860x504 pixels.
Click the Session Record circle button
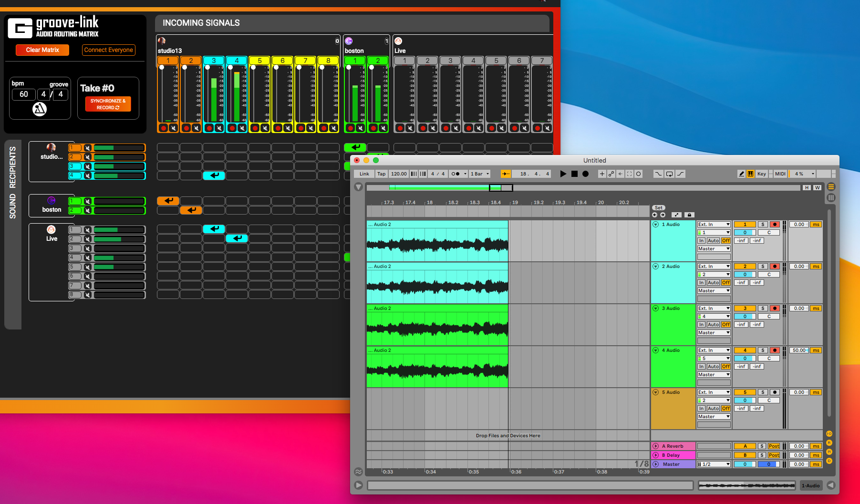point(639,174)
